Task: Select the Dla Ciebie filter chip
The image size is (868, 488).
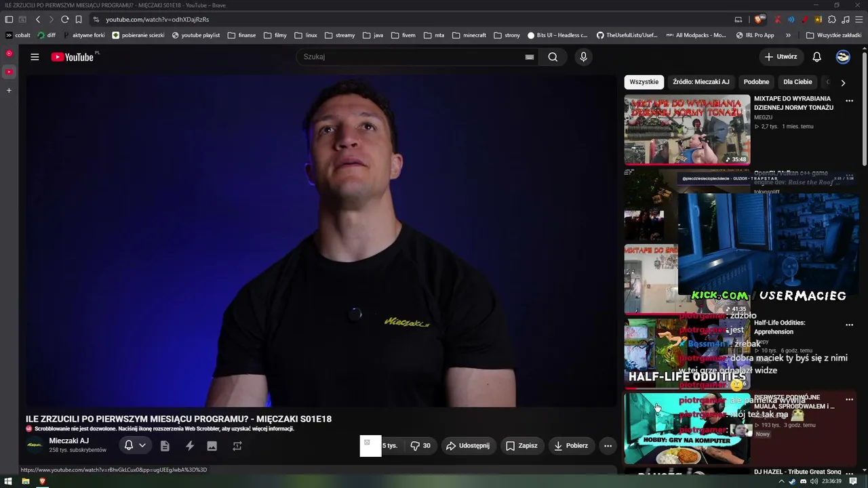Action: [x=797, y=82]
